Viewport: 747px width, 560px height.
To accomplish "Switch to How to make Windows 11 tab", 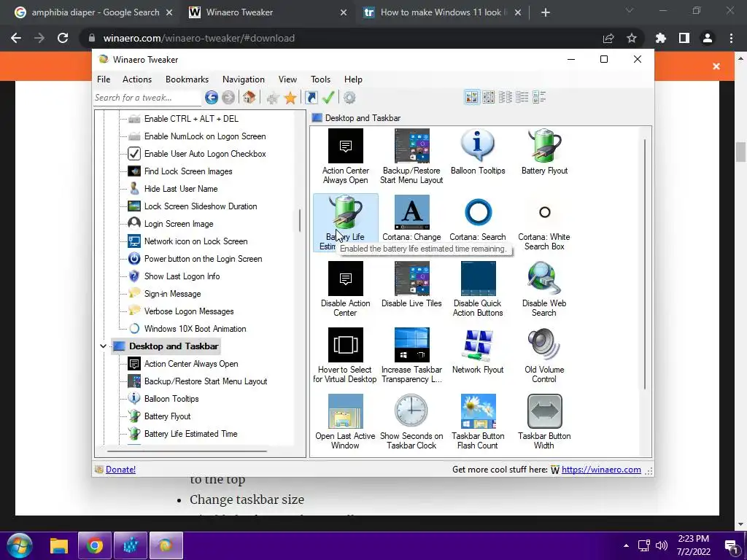I will (x=441, y=12).
